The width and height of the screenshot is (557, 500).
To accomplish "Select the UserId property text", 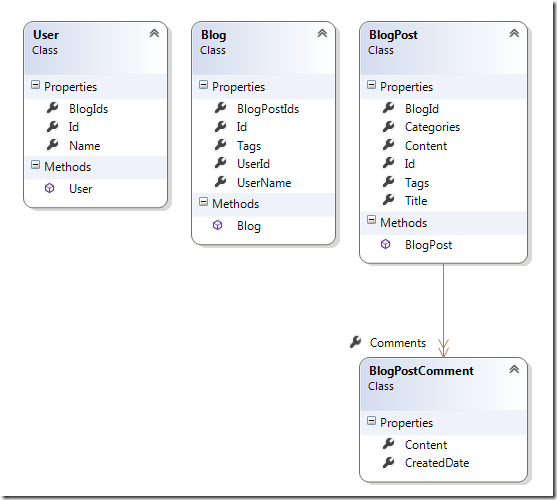I will (x=253, y=164).
